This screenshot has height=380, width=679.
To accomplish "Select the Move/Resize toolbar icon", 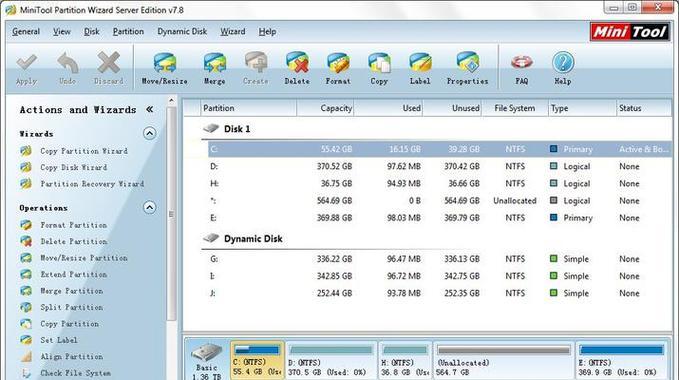I will (165, 63).
